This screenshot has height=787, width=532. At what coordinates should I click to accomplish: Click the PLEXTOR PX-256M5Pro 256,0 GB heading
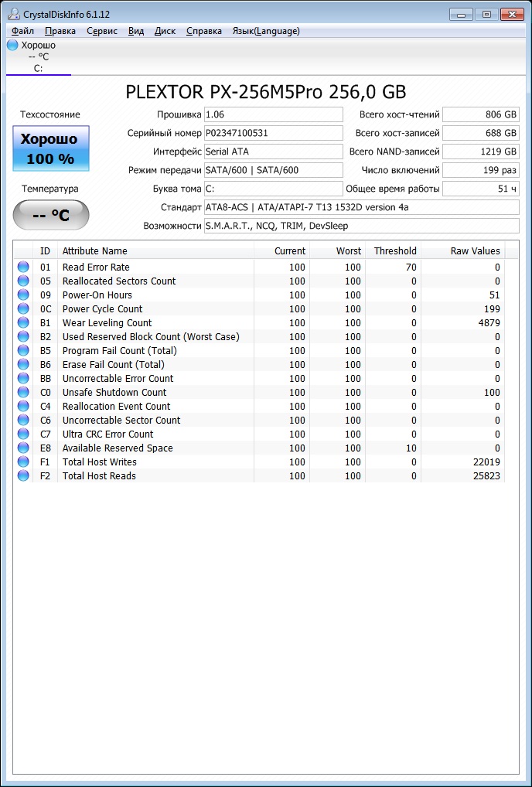(265, 92)
